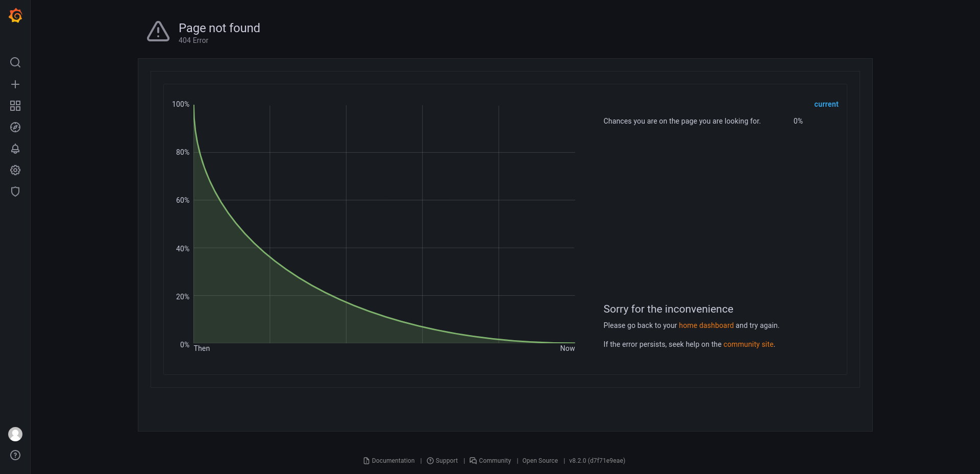The height and width of the screenshot is (474, 980).
Task: Follow the home dashboard link
Action: pyautogui.click(x=706, y=325)
